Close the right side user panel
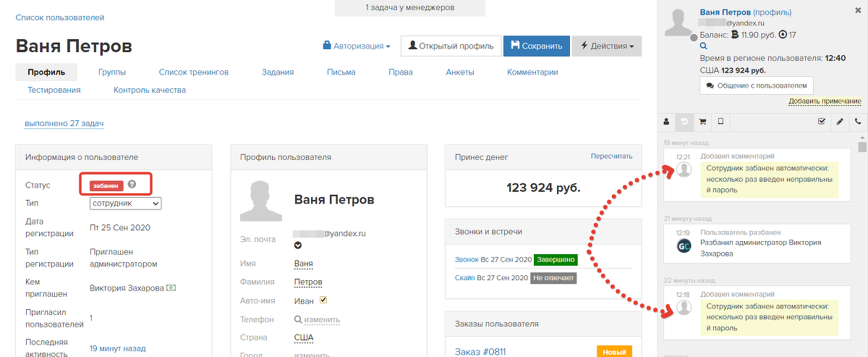 click(858, 10)
